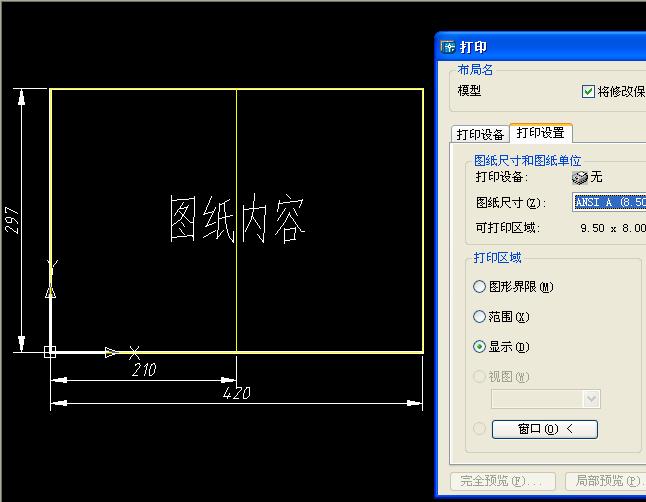Viewport: 646px width, 502px height.
Task: Click the 图纸内容 text in the drawing
Action: (237, 219)
